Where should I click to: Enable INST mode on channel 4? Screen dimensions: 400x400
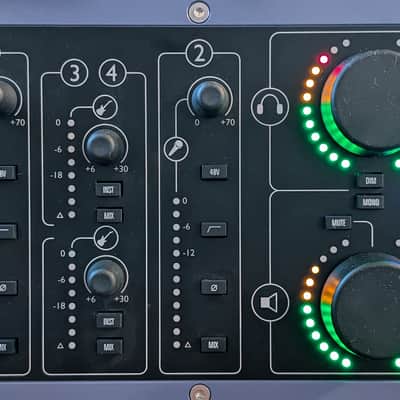(109, 321)
